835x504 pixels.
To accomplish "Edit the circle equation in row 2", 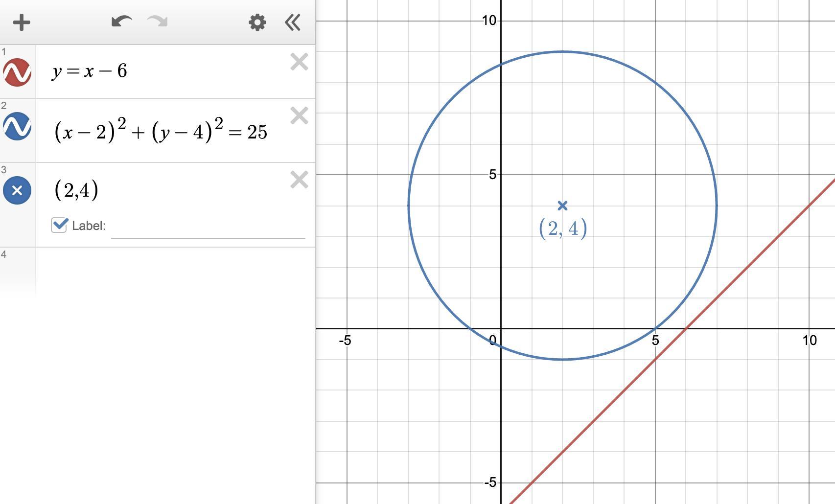I will pos(161,130).
